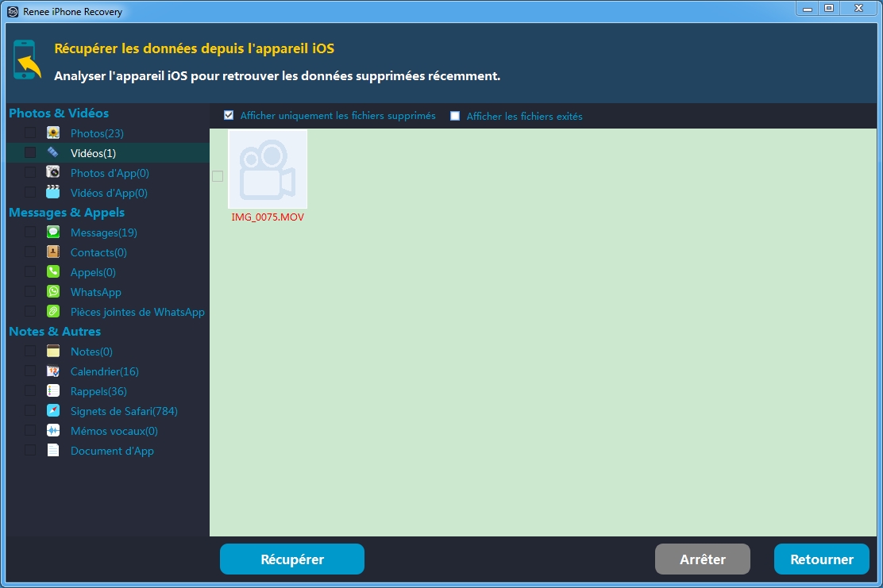Click the Calendrier calendar icon
883x588 pixels.
[53, 371]
